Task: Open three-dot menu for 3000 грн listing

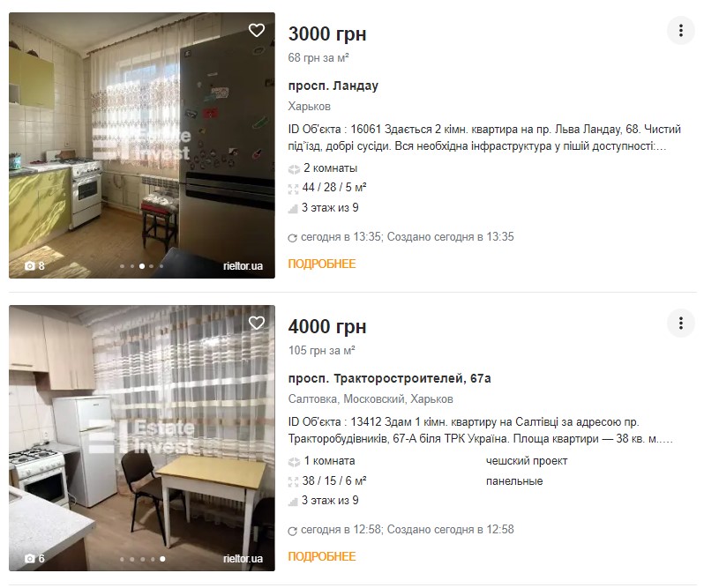Action: pos(680,31)
